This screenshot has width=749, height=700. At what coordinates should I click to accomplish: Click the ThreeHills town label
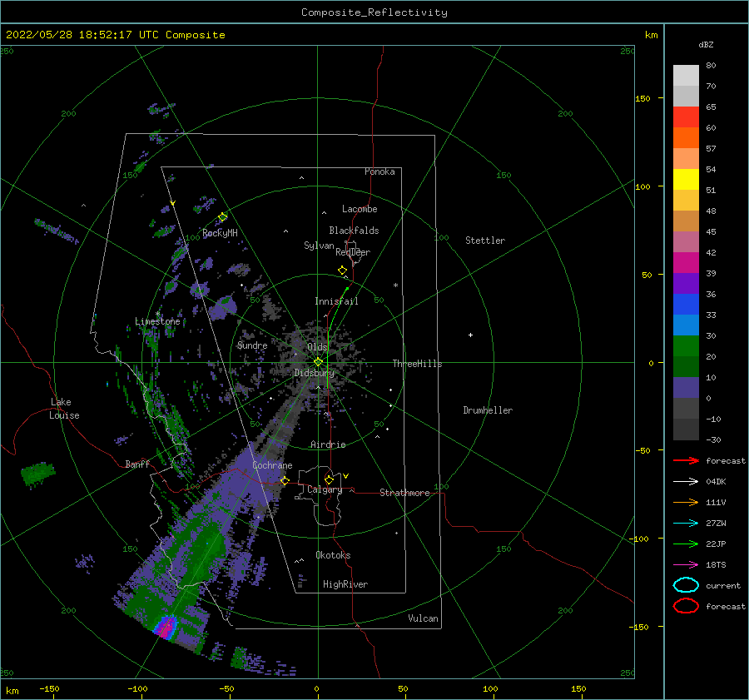tap(418, 364)
